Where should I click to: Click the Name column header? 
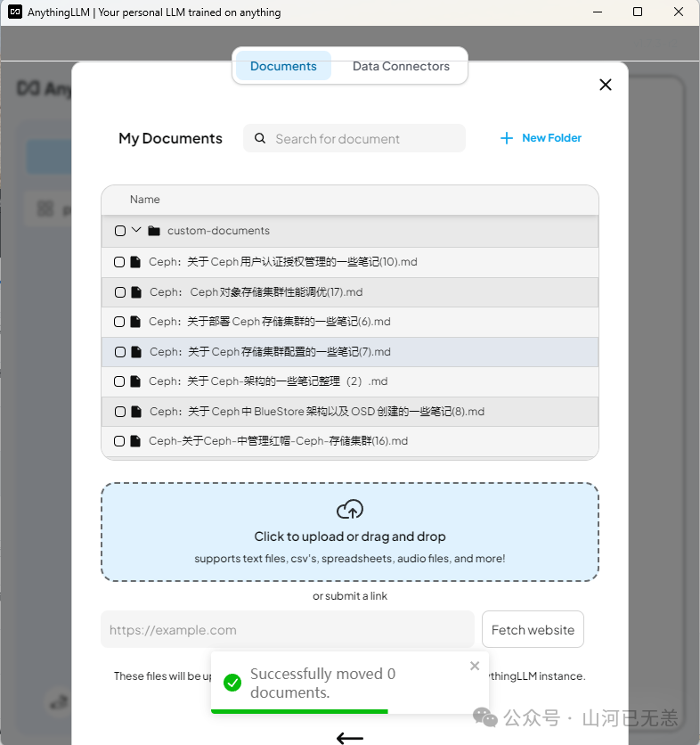click(145, 199)
